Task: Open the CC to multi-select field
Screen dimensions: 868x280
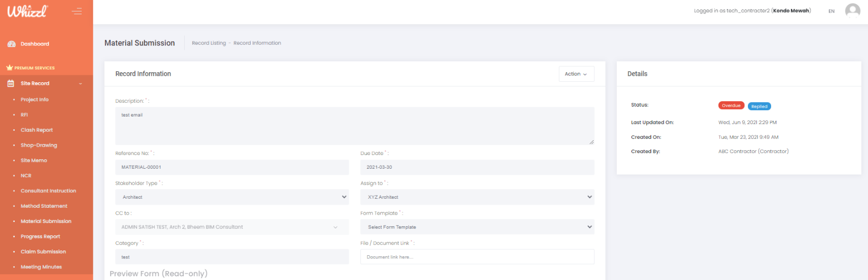Action: click(x=232, y=227)
